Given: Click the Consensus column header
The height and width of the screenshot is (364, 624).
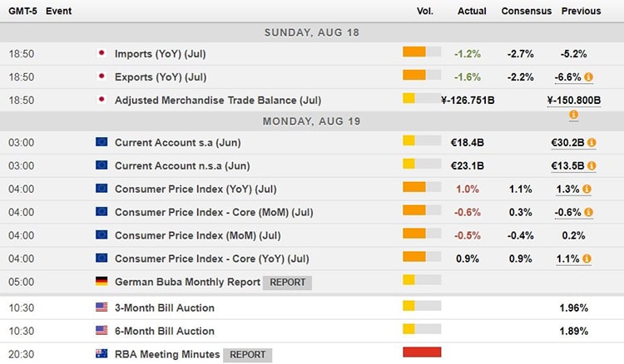Looking at the screenshot, I should 526,12.
